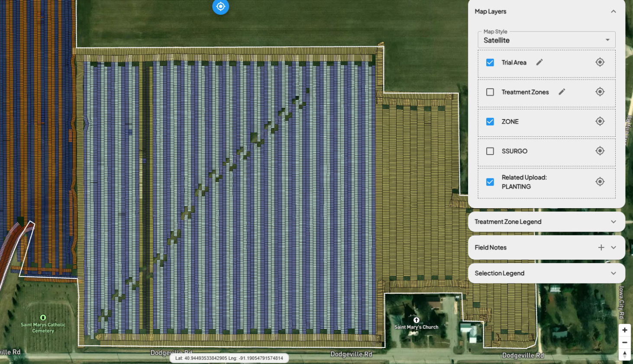The width and height of the screenshot is (633, 364).
Task: Click the ZONE layer label
Action: pyautogui.click(x=510, y=122)
